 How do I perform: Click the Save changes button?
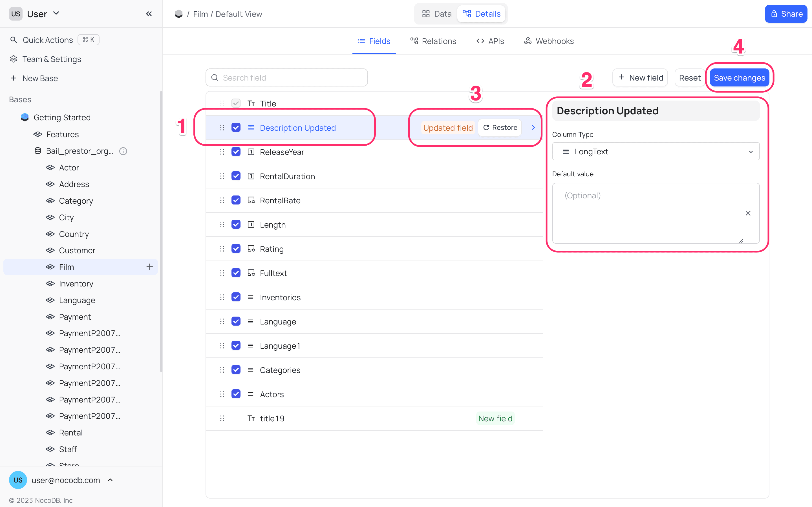tap(739, 78)
